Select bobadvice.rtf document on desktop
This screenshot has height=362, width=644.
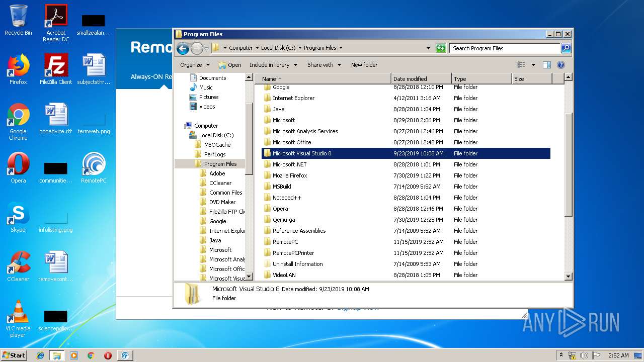[56, 119]
